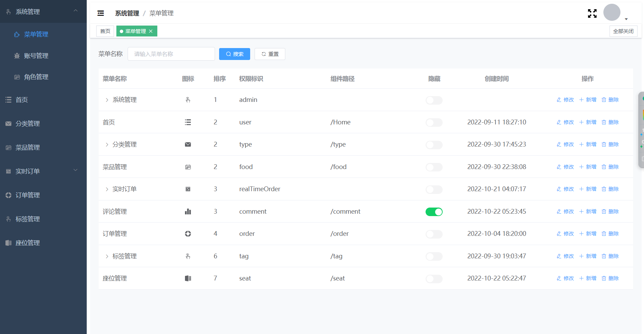Open 角色管理 in the sidebar
Viewport: 644px width, 334px height.
(x=43, y=77)
